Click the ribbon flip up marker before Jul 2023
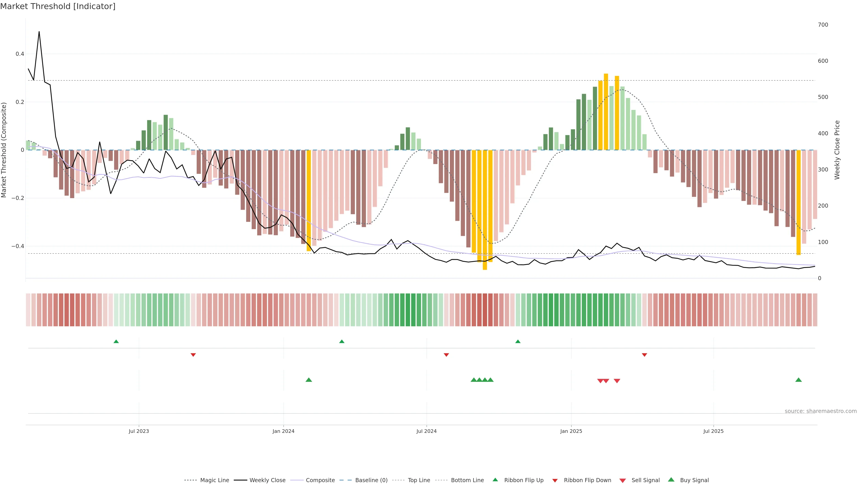This screenshot has width=868, height=488. pyautogui.click(x=116, y=342)
